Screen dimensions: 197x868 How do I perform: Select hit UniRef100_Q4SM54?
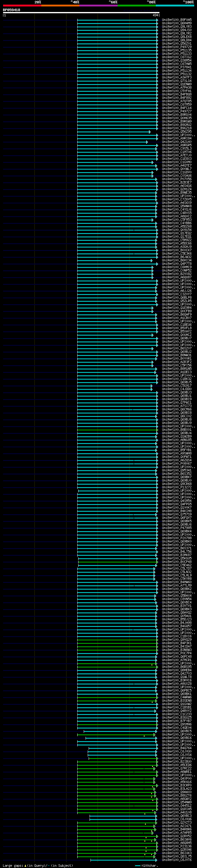click(x=176, y=501)
